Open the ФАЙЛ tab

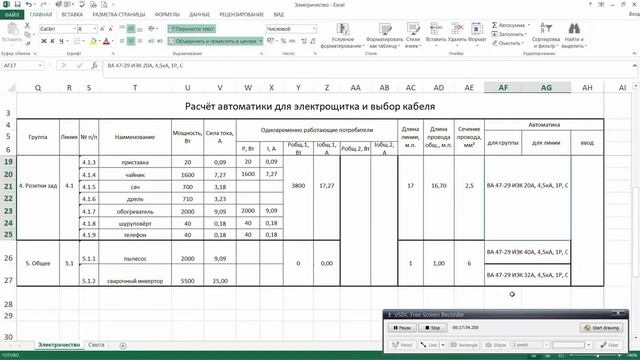(x=12, y=15)
